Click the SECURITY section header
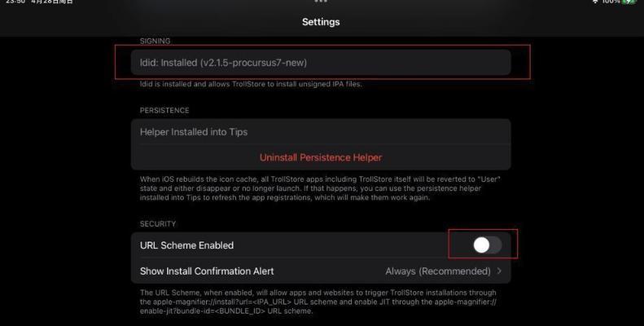The width and height of the screenshot is (644, 326). click(158, 223)
